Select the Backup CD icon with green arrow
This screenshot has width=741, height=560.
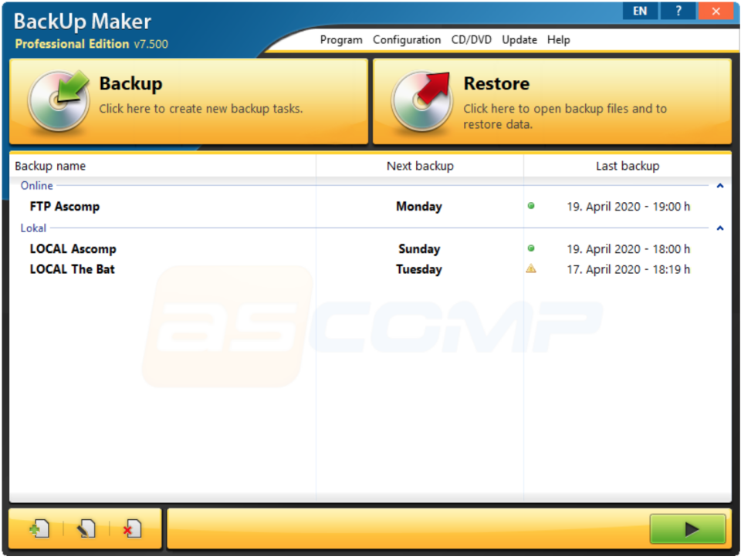point(58,101)
